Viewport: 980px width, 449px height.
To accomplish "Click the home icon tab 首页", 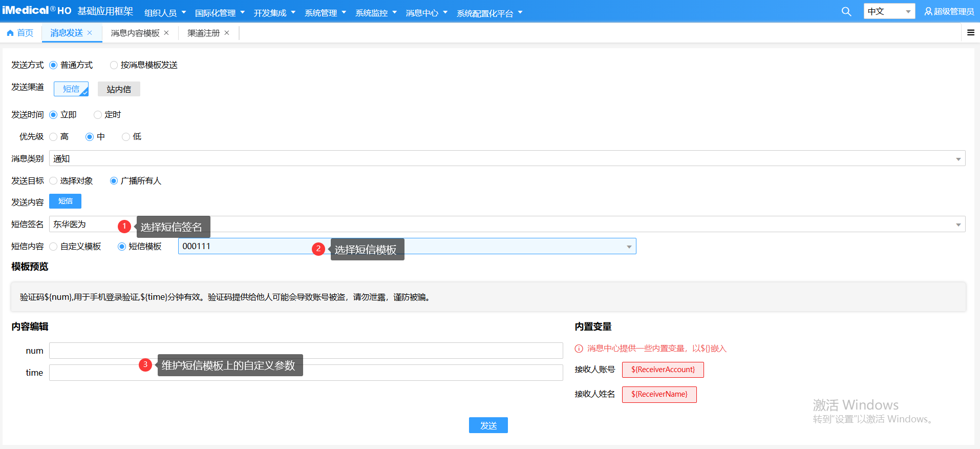I will click(x=20, y=33).
